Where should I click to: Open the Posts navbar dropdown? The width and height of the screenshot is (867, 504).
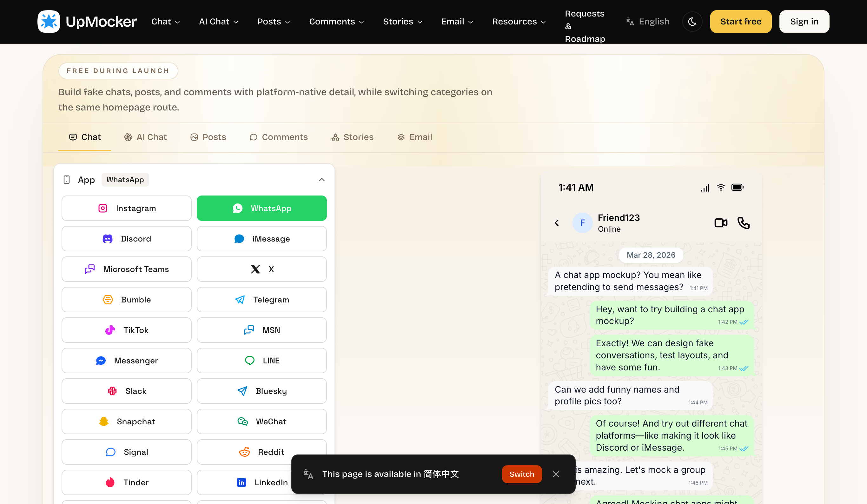[274, 21]
